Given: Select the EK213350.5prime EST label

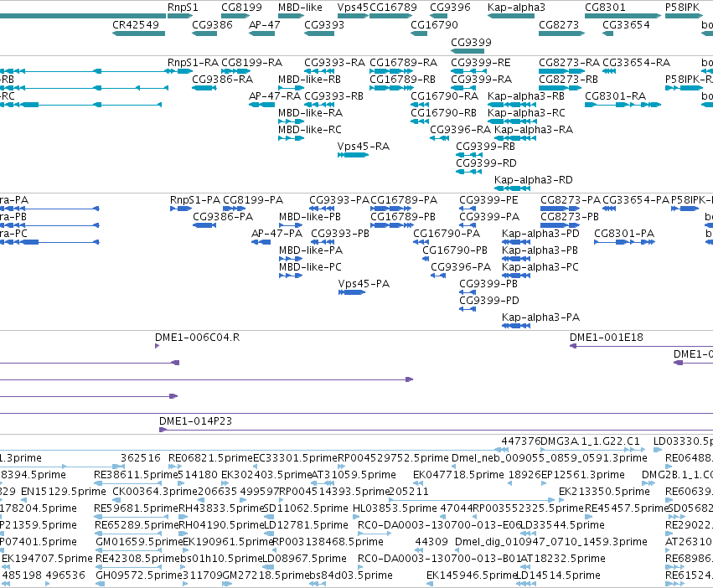Looking at the screenshot, I should tap(604, 492).
